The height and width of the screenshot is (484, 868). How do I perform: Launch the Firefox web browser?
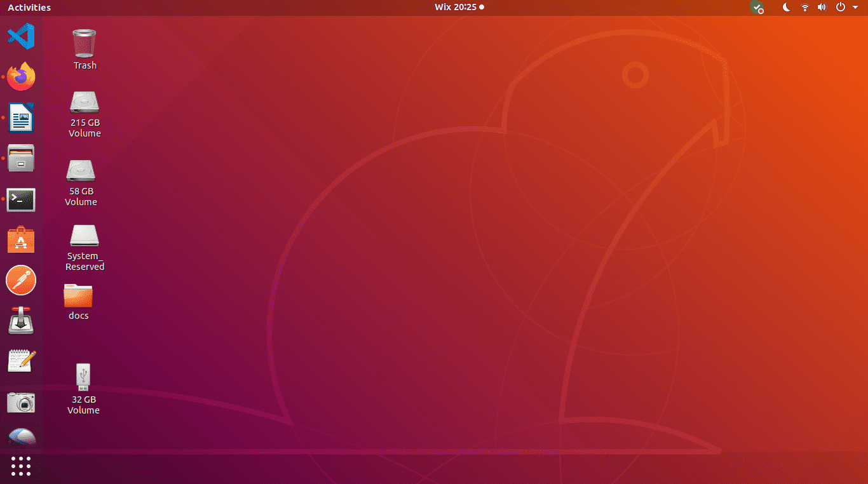[21, 77]
